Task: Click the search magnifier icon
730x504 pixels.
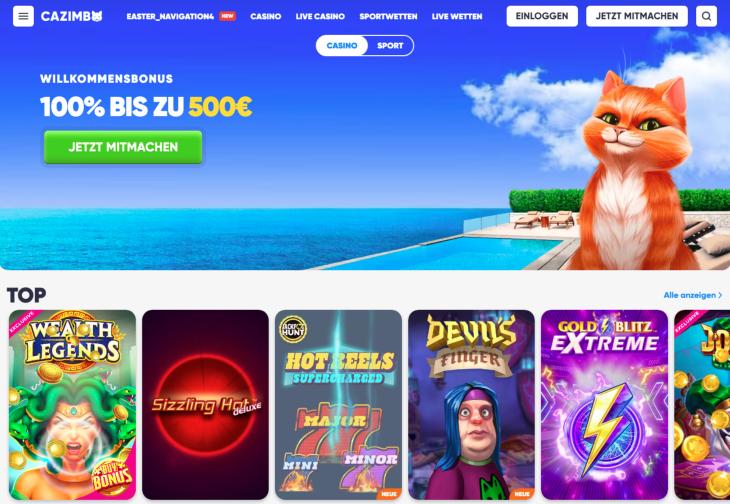Action: pos(706,16)
